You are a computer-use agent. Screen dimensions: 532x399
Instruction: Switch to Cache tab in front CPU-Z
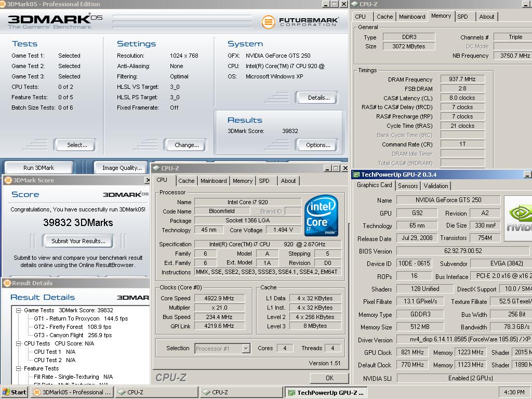187,181
